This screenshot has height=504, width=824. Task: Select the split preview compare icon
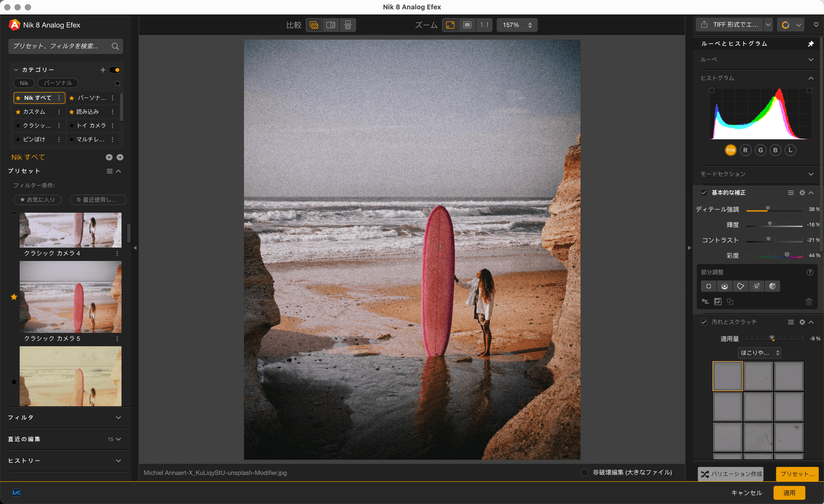point(331,25)
